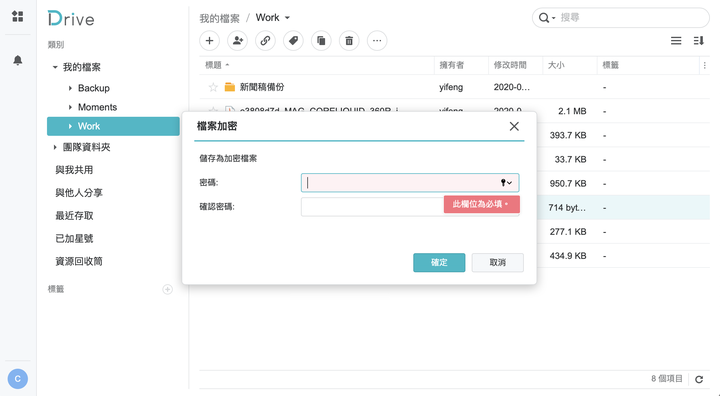
Task: Refresh the file list
Action: point(699,379)
